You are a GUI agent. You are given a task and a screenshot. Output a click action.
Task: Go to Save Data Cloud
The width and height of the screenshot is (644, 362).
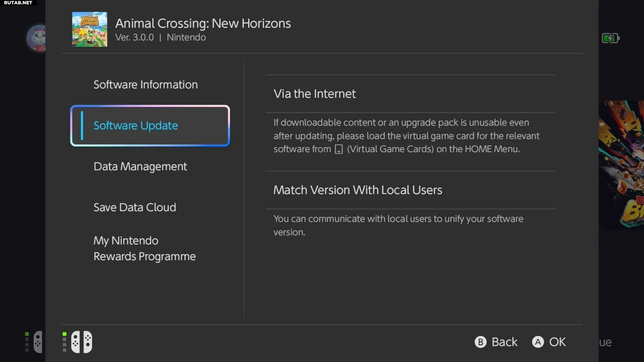pos(135,207)
